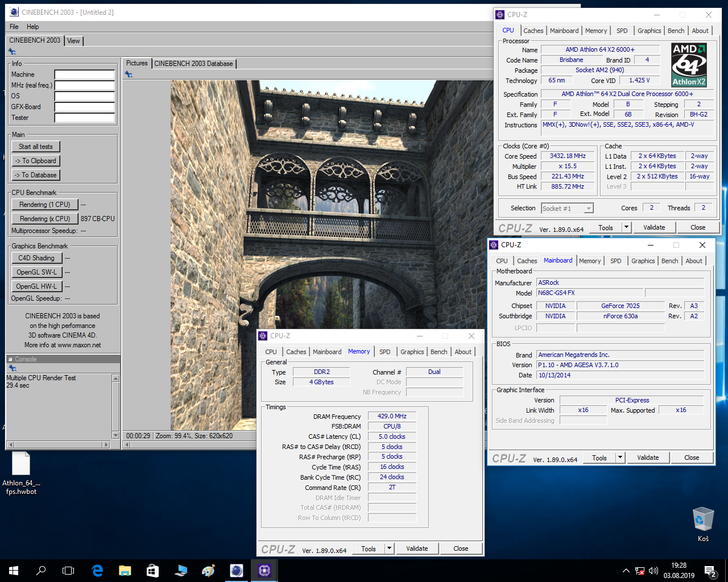The image size is (728, 582).
Task: Click the BIOS date 10/13/2014 field
Action: point(620,375)
